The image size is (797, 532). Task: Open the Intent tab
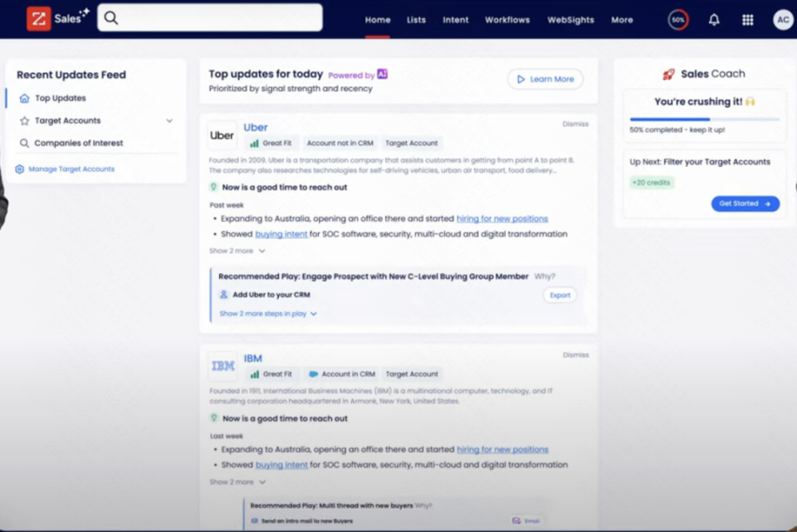coord(456,20)
